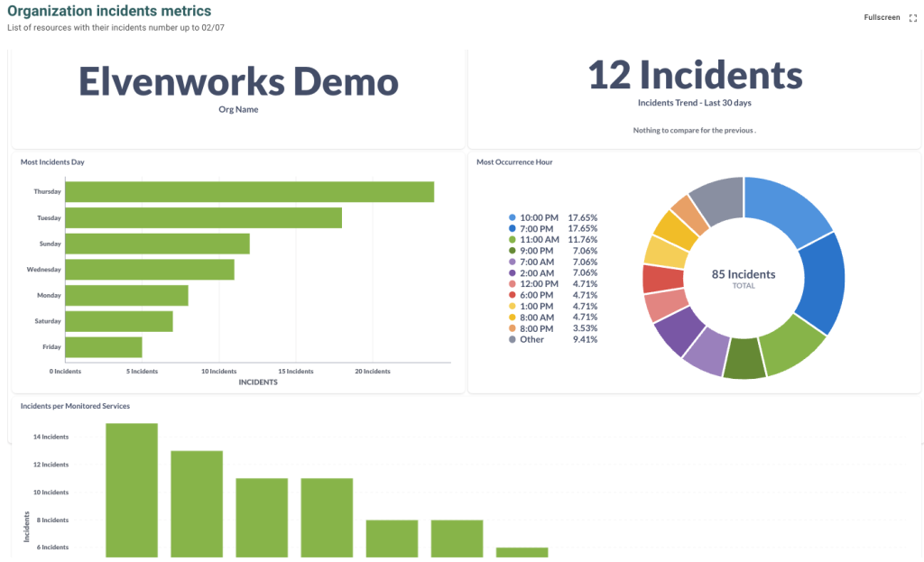This screenshot has width=924, height=562.
Task: Click the 85 Incidents total in the donut center
Action: [744, 274]
